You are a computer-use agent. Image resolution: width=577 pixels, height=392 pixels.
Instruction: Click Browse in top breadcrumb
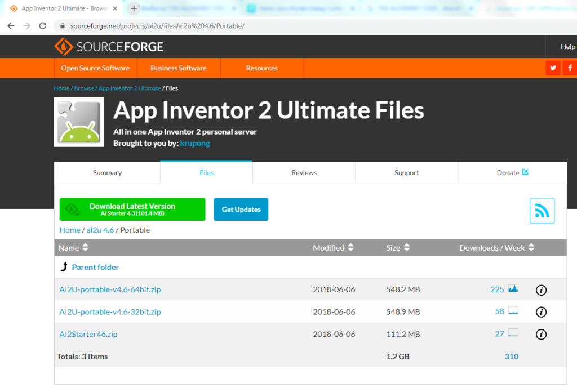pos(84,88)
